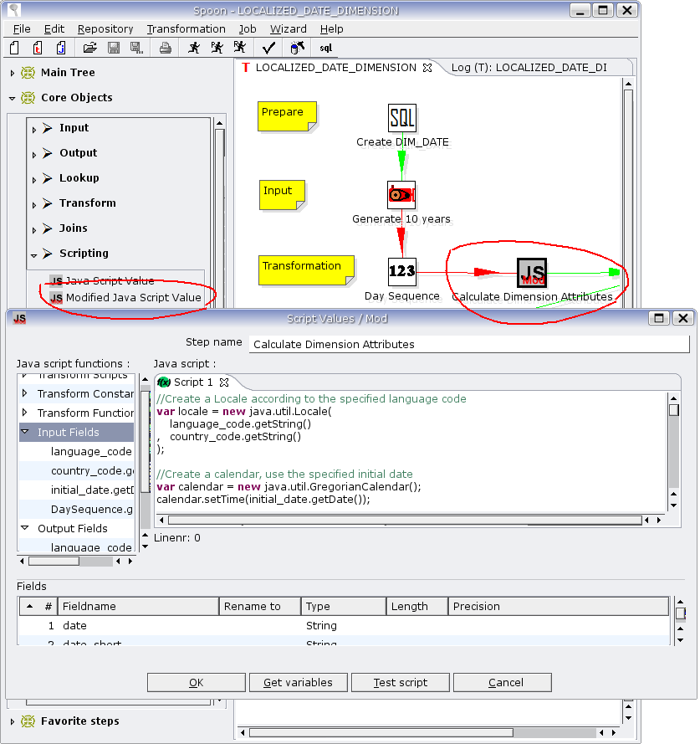Click the print icon in toolbar

point(165,48)
